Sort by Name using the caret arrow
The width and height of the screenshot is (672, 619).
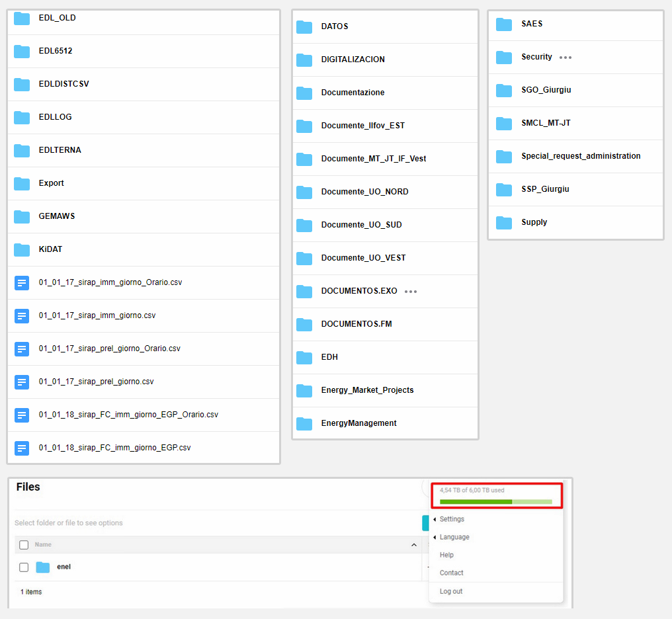click(x=414, y=545)
